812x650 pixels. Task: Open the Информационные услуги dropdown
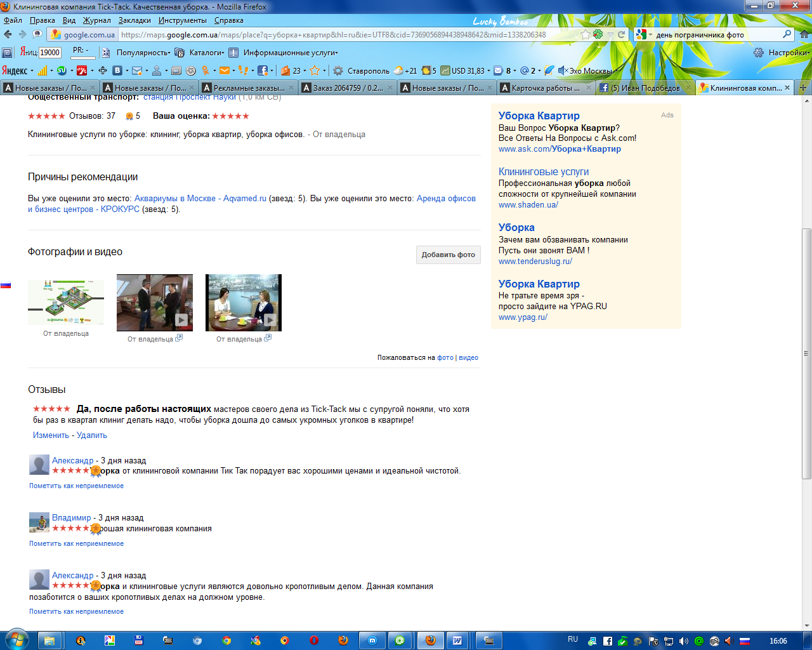[291, 53]
